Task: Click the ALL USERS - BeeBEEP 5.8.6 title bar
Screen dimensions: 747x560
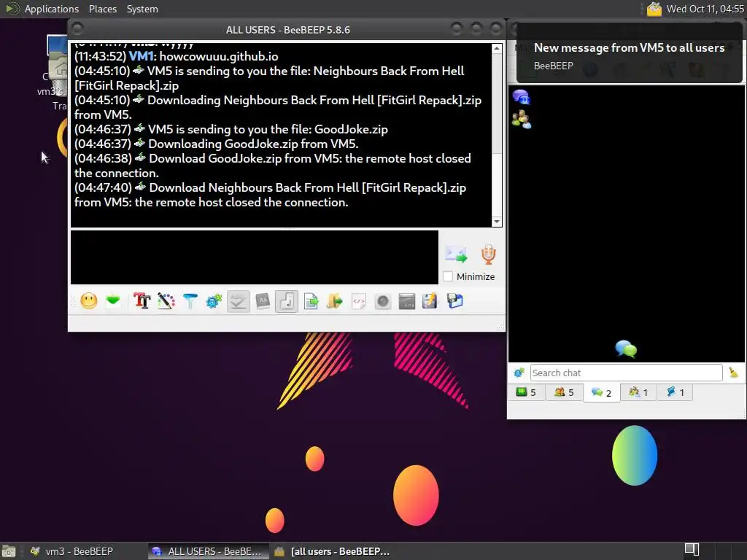Action: tap(287, 29)
